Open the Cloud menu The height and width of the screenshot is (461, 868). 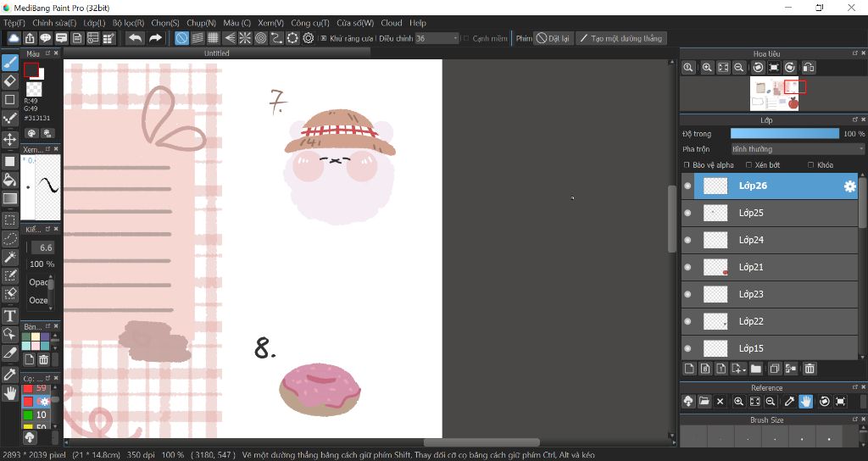pyautogui.click(x=392, y=23)
